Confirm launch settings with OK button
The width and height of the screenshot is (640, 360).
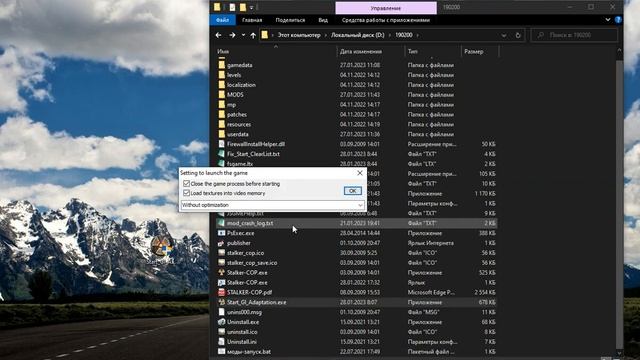tap(352, 191)
